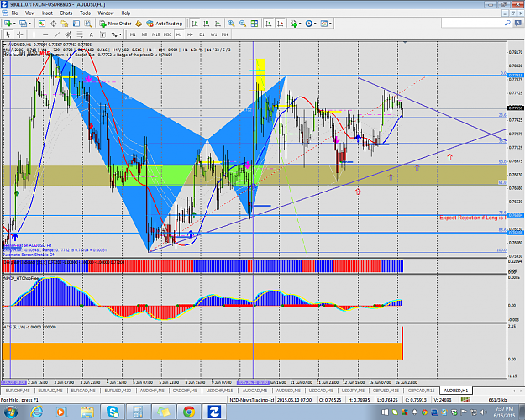
Task: Click the Tile Windows icon
Action: 255,24
